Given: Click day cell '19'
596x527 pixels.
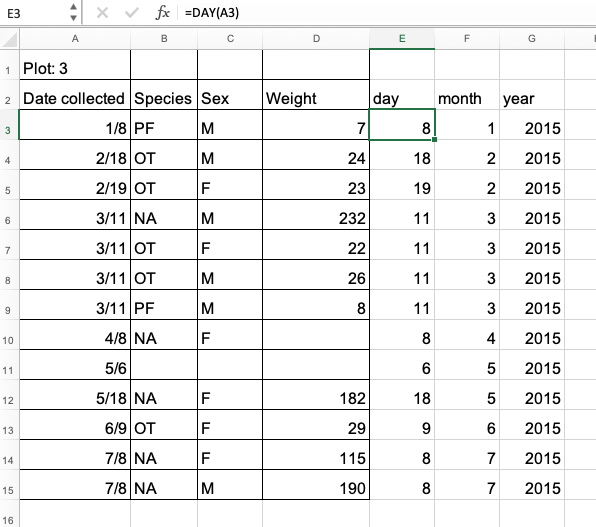Looking at the screenshot, I should point(402,185).
